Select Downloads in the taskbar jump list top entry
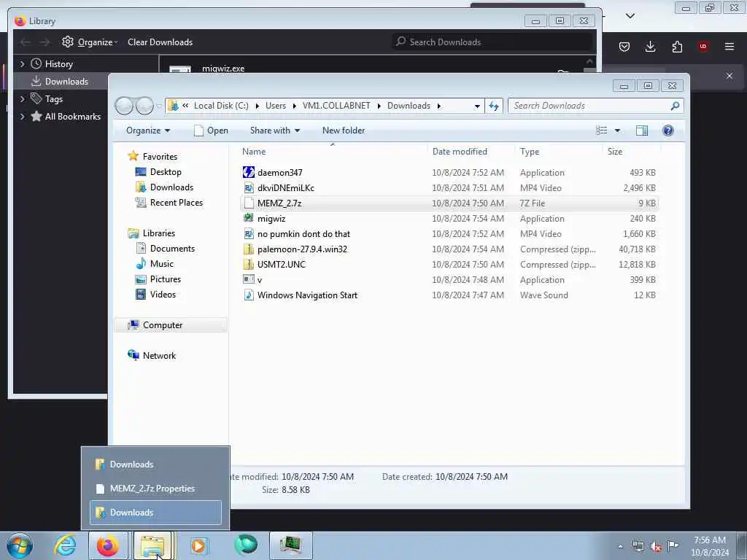The width and height of the screenshot is (747, 560). point(155,464)
